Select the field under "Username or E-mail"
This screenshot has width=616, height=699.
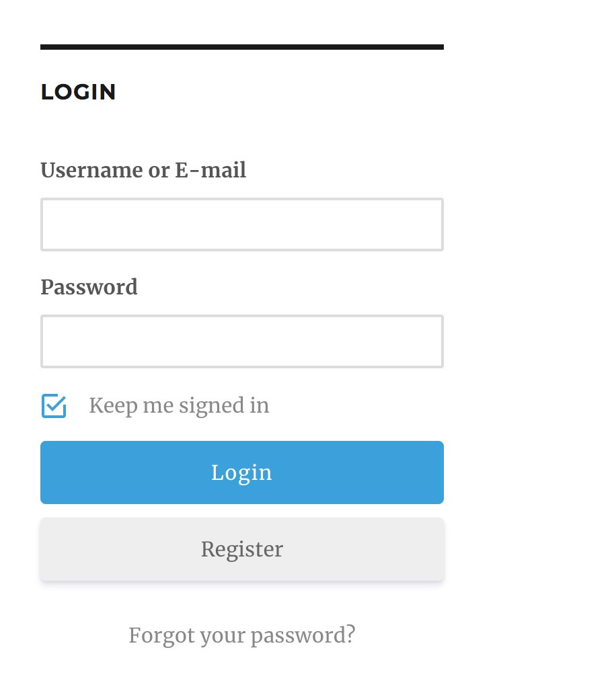(x=241, y=224)
